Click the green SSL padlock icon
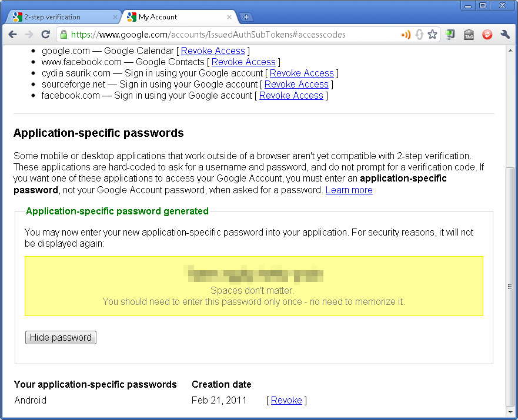Viewport: 518px width, 420px height. (x=64, y=35)
